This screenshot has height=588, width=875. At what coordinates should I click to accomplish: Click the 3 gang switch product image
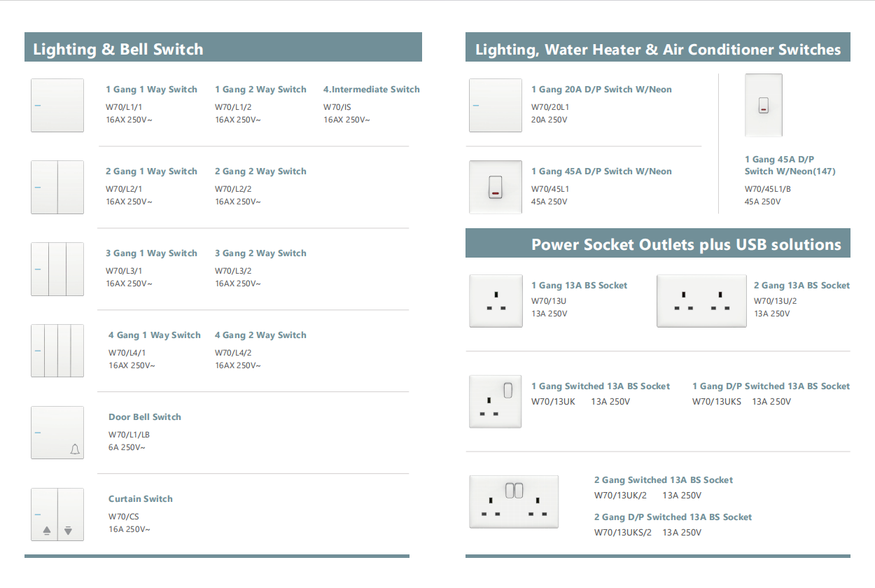[x=57, y=269]
